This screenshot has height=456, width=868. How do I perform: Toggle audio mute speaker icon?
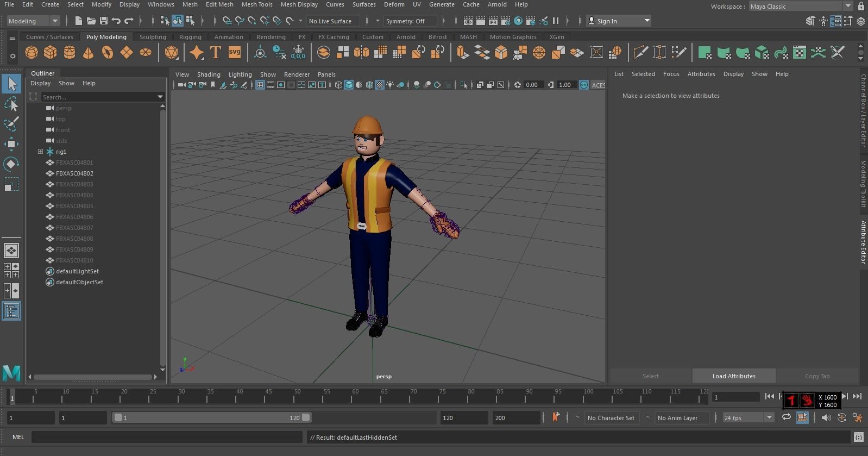pyautogui.click(x=826, y=417)
